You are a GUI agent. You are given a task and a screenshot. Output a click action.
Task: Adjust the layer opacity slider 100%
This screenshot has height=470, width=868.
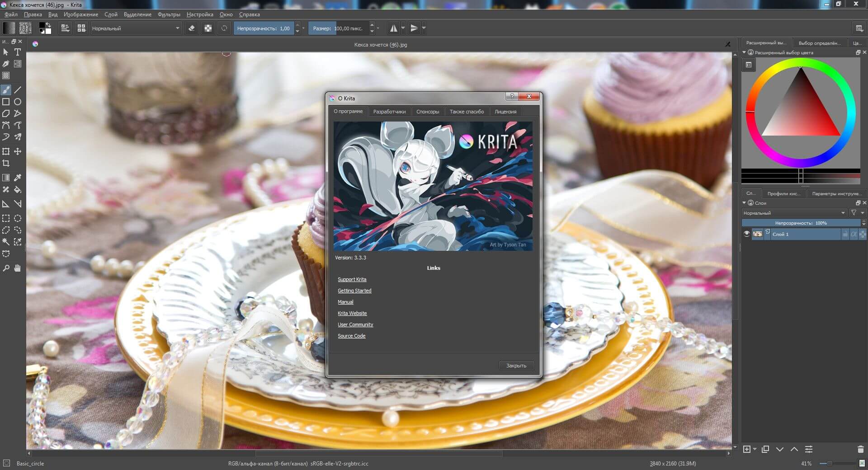tap(801, 223)
